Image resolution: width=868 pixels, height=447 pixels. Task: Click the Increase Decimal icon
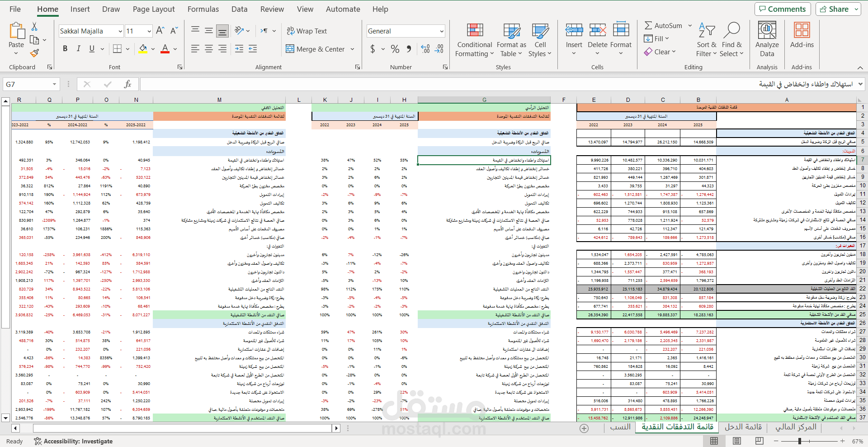pos(425,49)
